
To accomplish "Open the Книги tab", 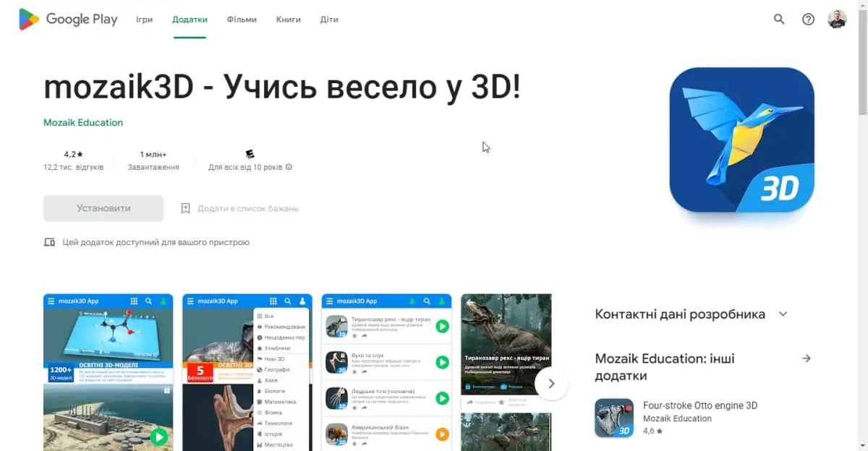I will [x=289, y=20].
